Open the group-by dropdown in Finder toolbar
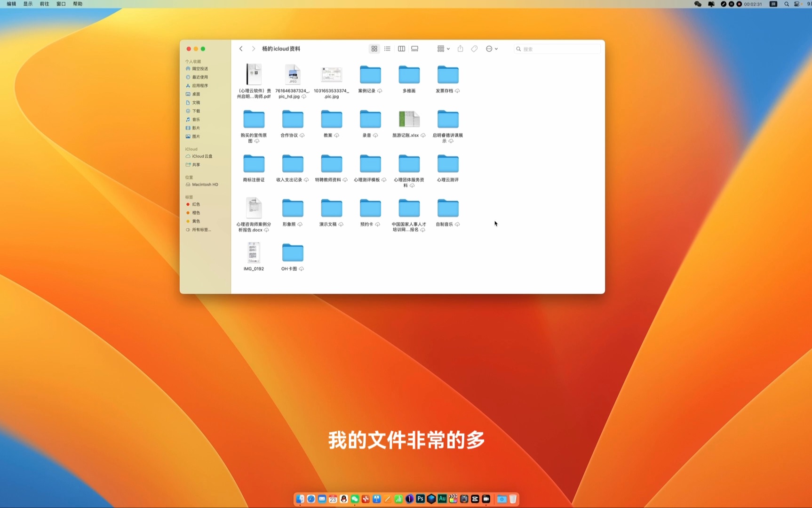 (444, 49)
